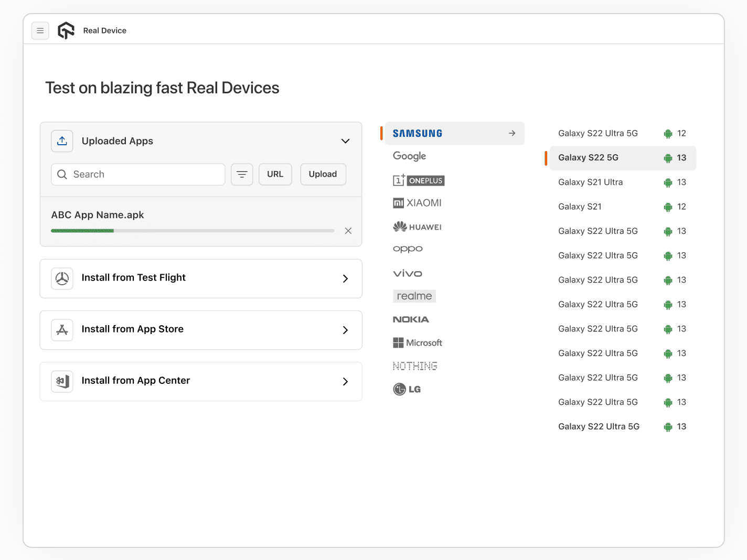Open the filter icon next to search
Viewport: 747px width, 560px height.
coord(241,174)
